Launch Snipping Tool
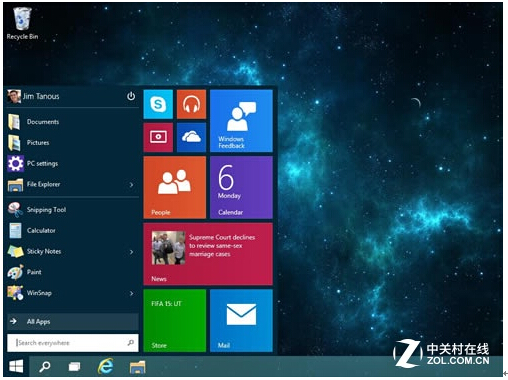Viewport: 508px width, 380px height. [73, 210]
